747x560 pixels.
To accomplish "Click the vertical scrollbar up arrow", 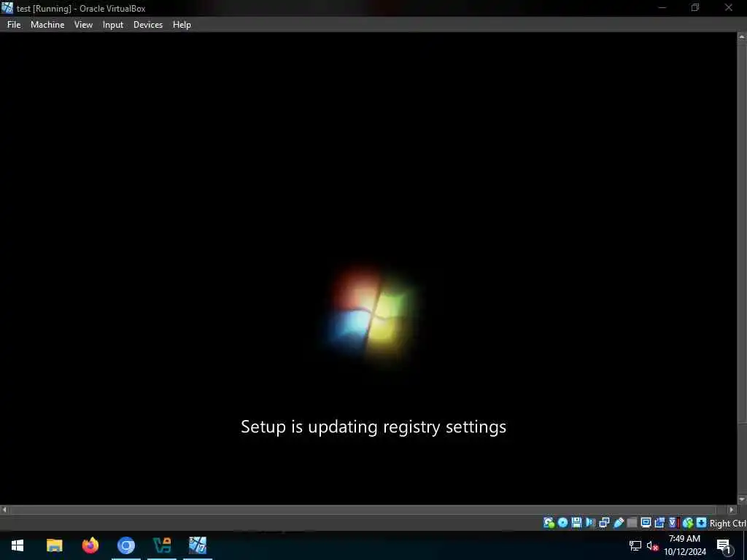I will pyautogui.click(x=742, y=36).
